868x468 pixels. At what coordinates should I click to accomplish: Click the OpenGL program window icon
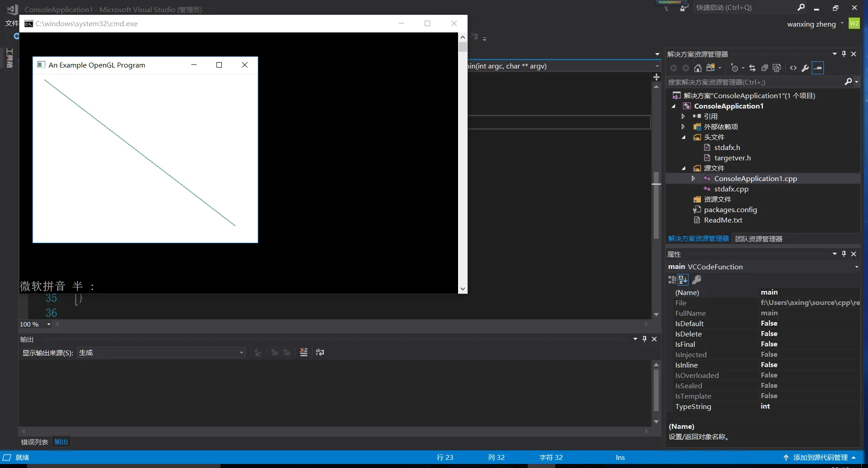tap(41, 65)
